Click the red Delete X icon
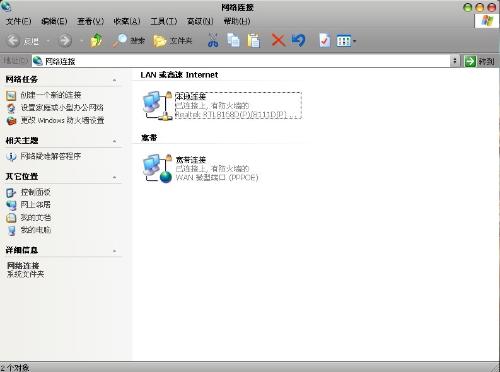The image size is (500, 372). pyautogui.click(x=278, y=40)
